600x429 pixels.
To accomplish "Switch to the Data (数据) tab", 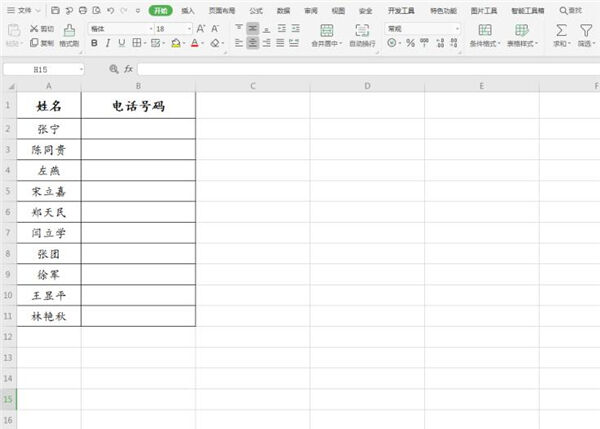I will 283,11.
